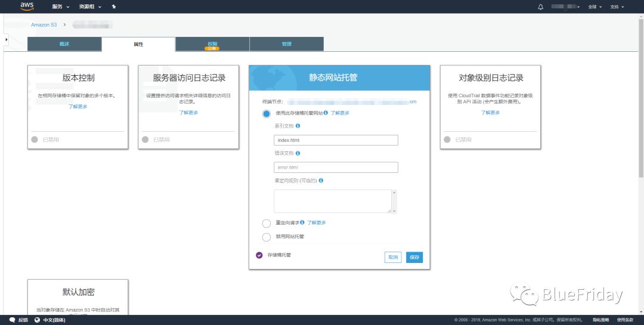Click 了解更多 beside 重定向请求
The height and width of the screenshot is (325, 644).
[x=317, y=222]
